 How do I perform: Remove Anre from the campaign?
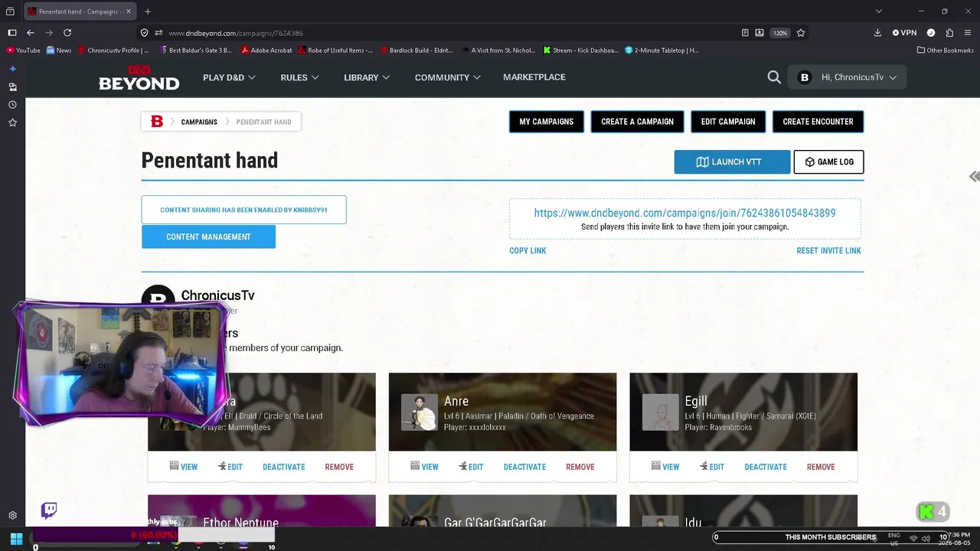[x=580, y=467]
